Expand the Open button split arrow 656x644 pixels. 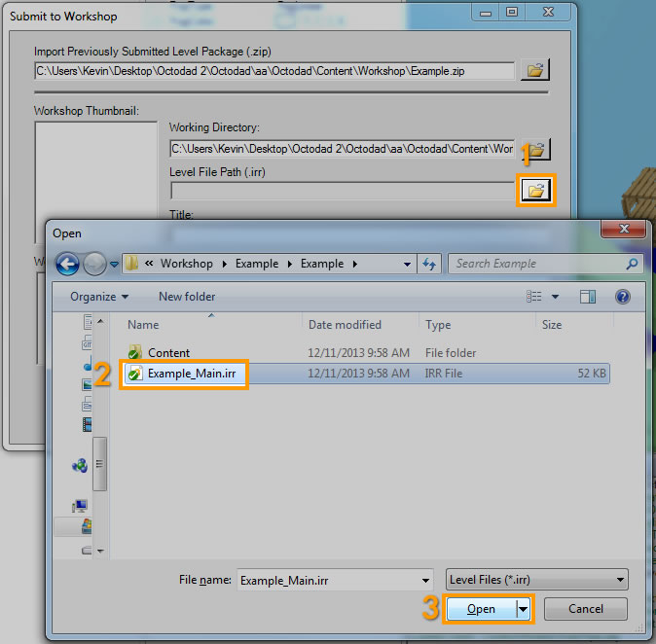[523, 609]
